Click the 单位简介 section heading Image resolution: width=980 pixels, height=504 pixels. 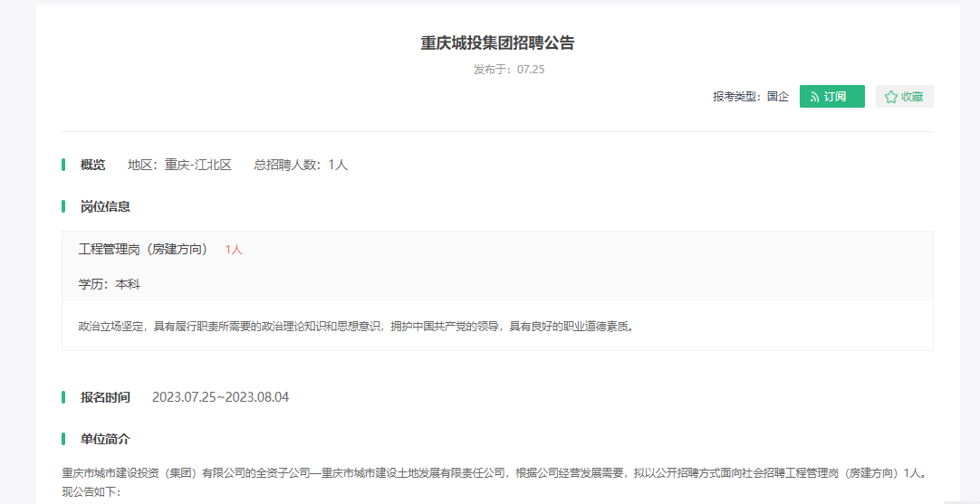tap(105, 439)
